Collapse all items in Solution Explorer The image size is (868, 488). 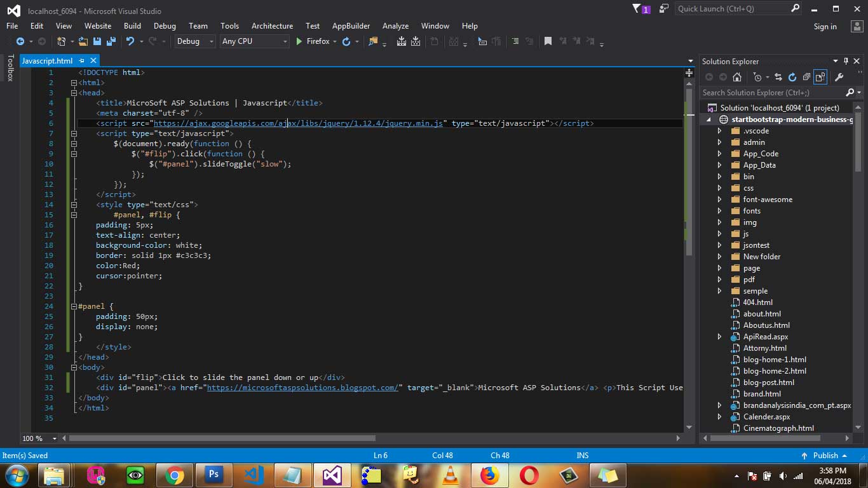click(x=807, y=77)
